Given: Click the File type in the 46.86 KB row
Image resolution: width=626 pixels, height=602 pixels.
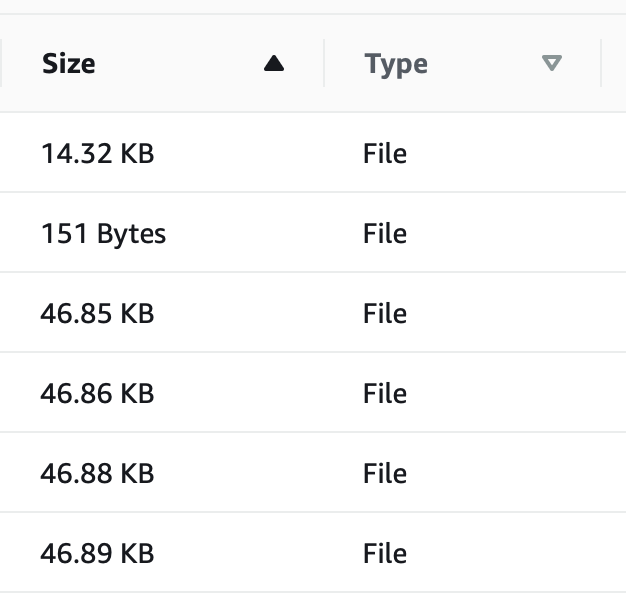Looking at the screenshot, I should tap(385, 393).
